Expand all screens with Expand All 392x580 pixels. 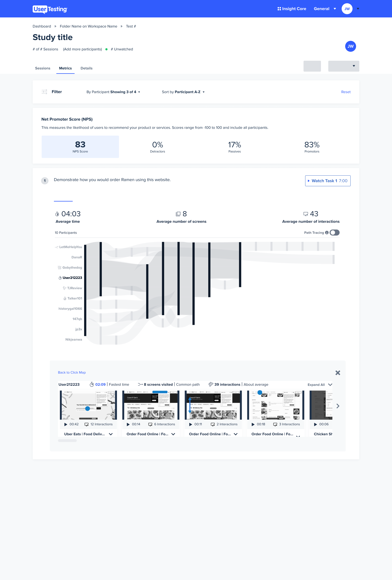click(x=320, y=385)
